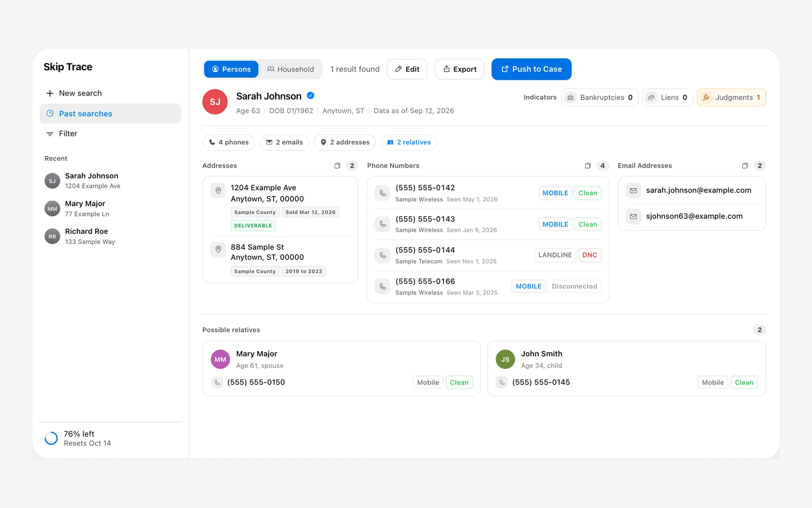Click the phone icon beside (555) 555-0150

click(x=217, y=383)
